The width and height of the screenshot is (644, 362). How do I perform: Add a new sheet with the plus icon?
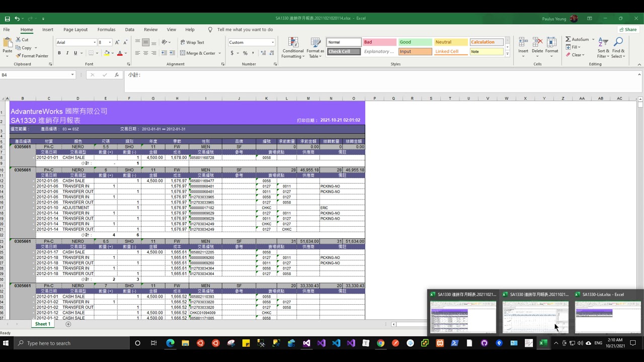(x=68, y=324)
